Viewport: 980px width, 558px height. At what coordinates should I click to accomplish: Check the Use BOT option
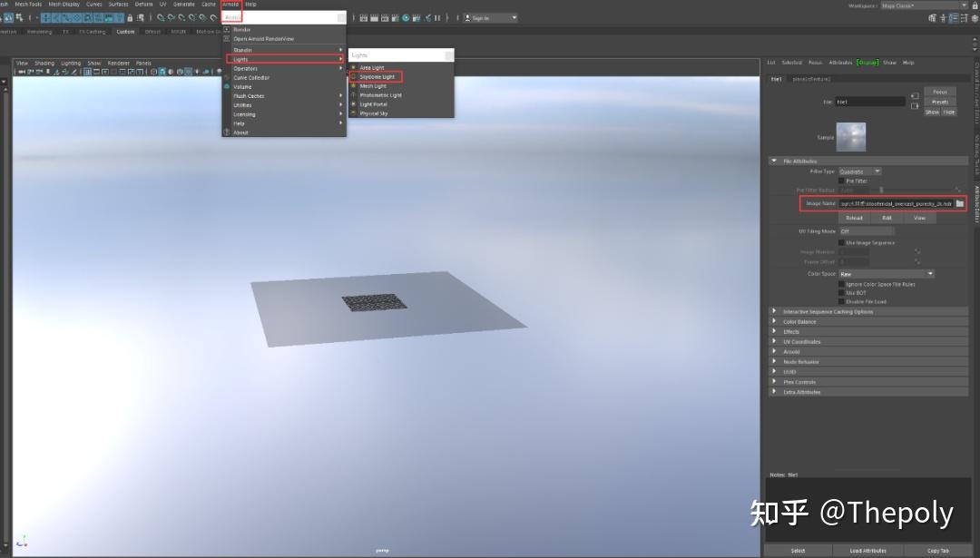[841, 292]
